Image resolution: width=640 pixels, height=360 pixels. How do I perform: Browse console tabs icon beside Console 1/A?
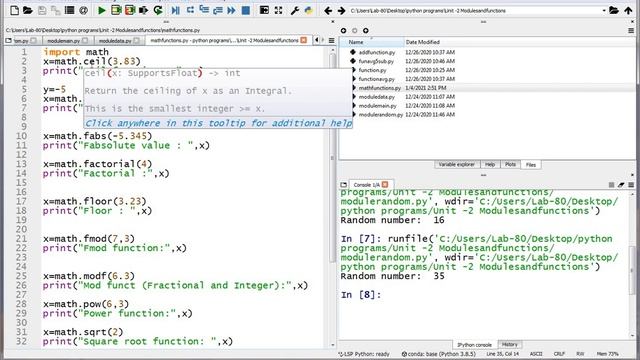pos(344,185)
